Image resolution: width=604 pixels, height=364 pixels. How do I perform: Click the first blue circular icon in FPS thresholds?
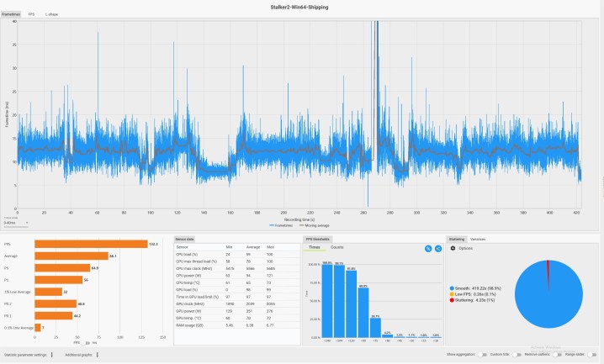coord(428,249)
